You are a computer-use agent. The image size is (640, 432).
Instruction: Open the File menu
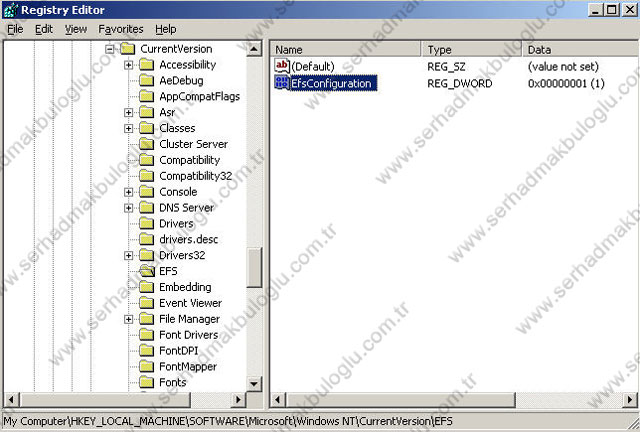pos(16,29)
